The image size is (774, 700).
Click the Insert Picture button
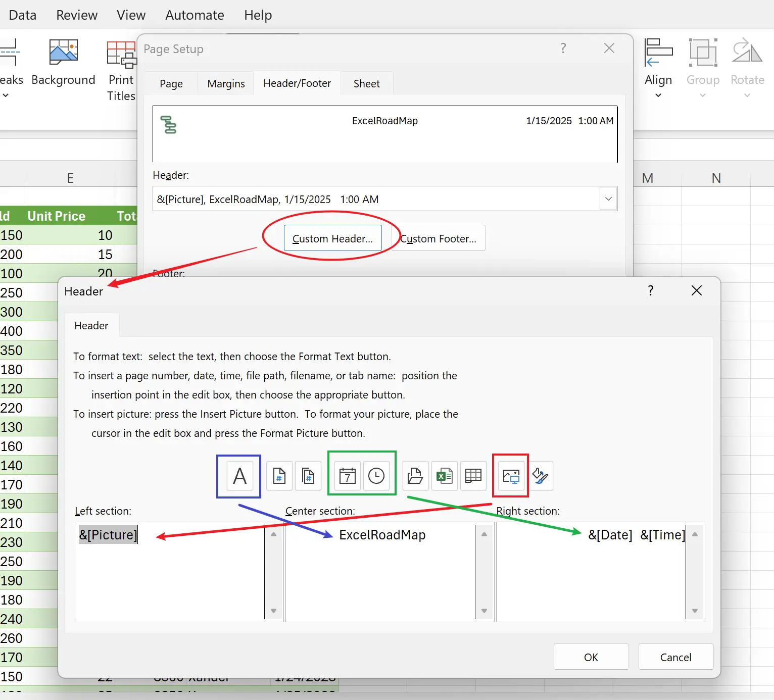click(510, 475)
